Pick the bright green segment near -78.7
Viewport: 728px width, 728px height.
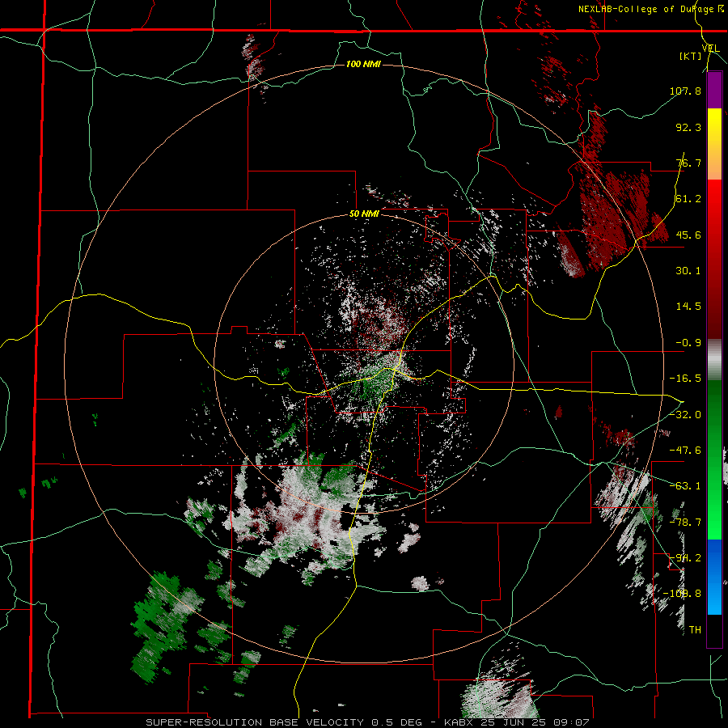pyautogui.click(x=714, y=520)
